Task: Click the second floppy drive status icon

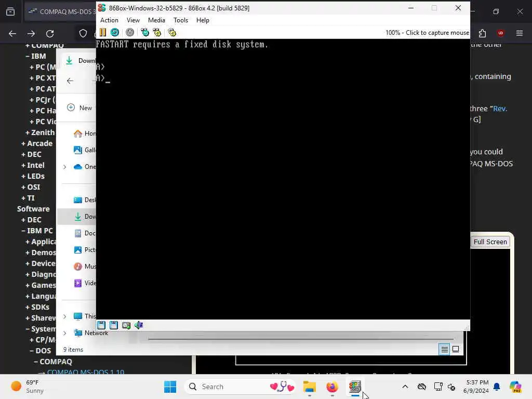Action: click(114, 325)
